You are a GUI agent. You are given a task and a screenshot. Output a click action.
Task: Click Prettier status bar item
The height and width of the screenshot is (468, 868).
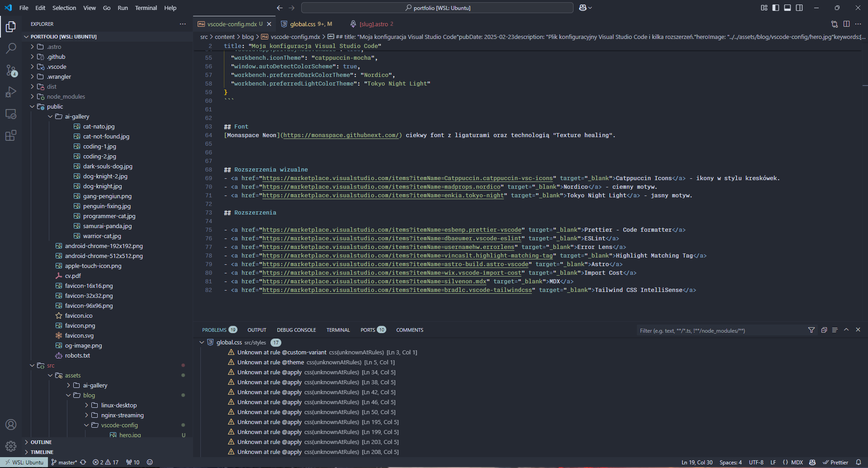pos(835,462)
